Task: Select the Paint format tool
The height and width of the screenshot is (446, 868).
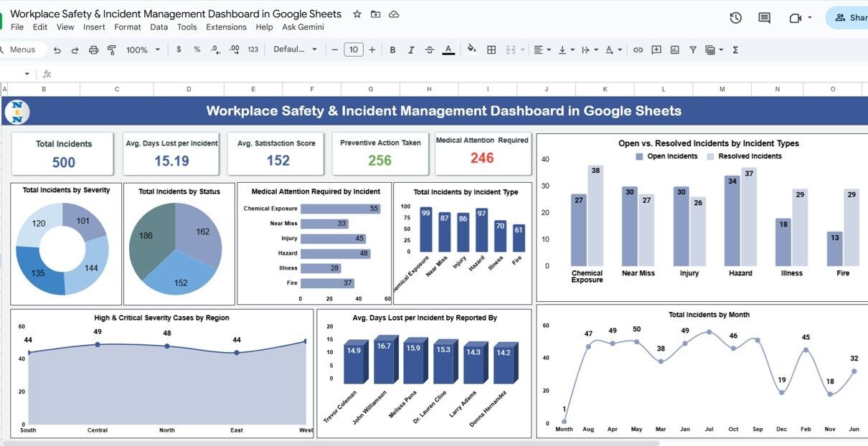Action: tap(111, 49)
